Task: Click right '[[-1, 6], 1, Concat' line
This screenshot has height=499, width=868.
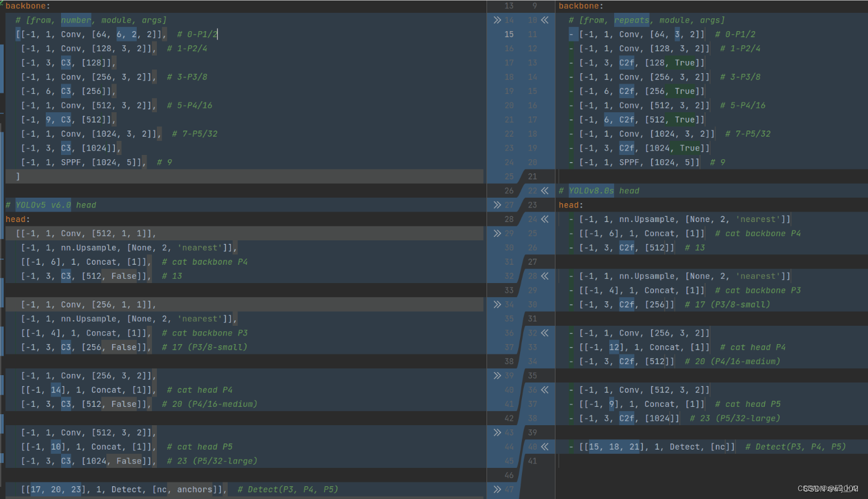Action: (685, 234)
